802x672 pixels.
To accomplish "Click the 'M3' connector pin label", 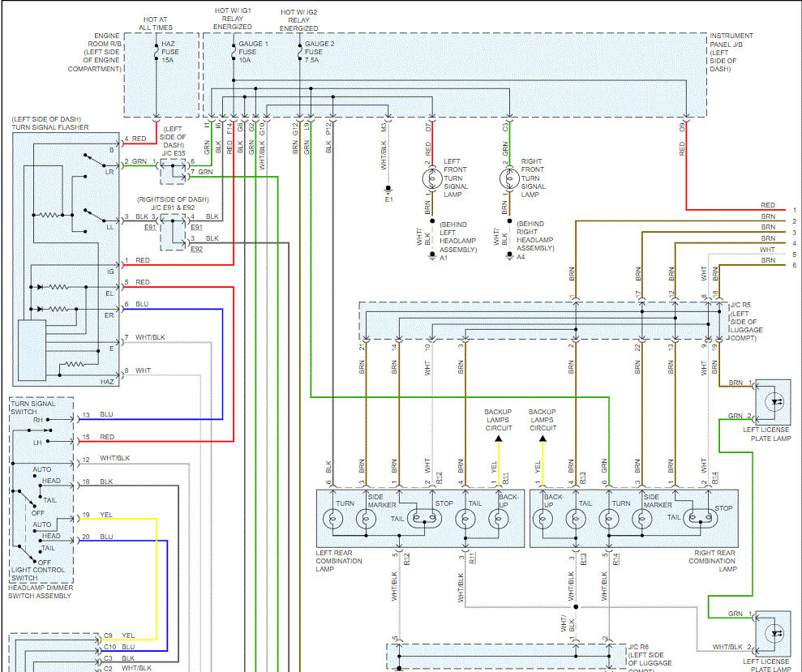I will [384, 126].
